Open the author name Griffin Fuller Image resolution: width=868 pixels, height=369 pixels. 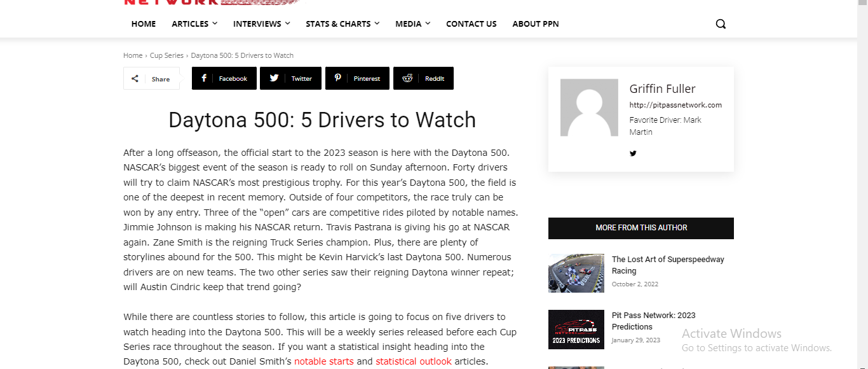(x=662, y=89)
